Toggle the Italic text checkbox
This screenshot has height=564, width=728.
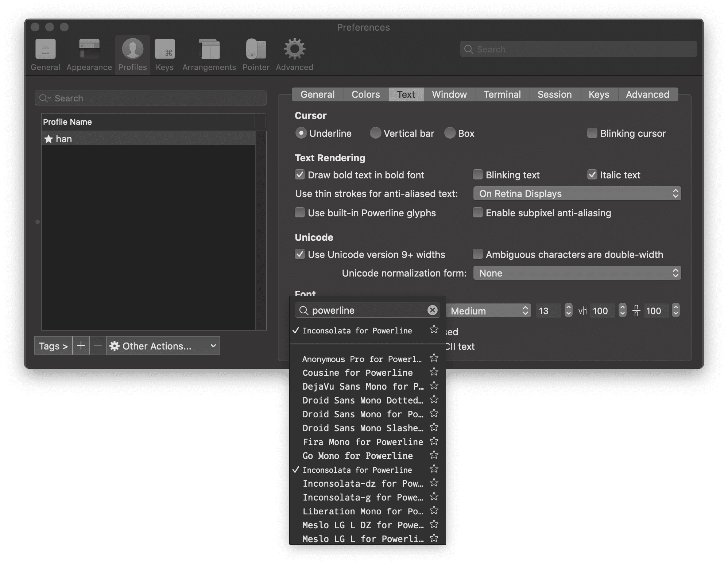(x=592, y=175)
